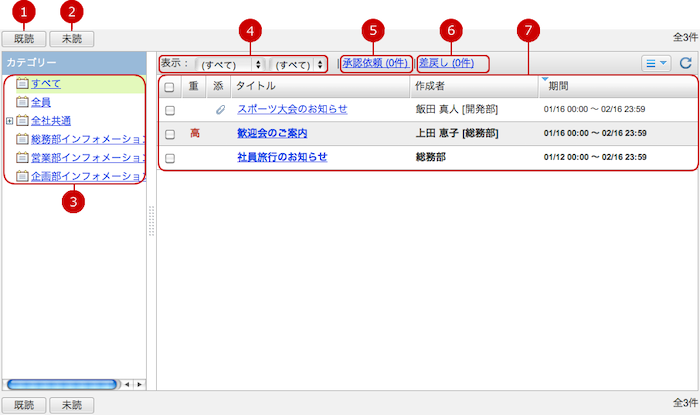Viewport: 700px width, 415px height.
Task: Open the list view options menu icon
Action: tap(656, 63)
